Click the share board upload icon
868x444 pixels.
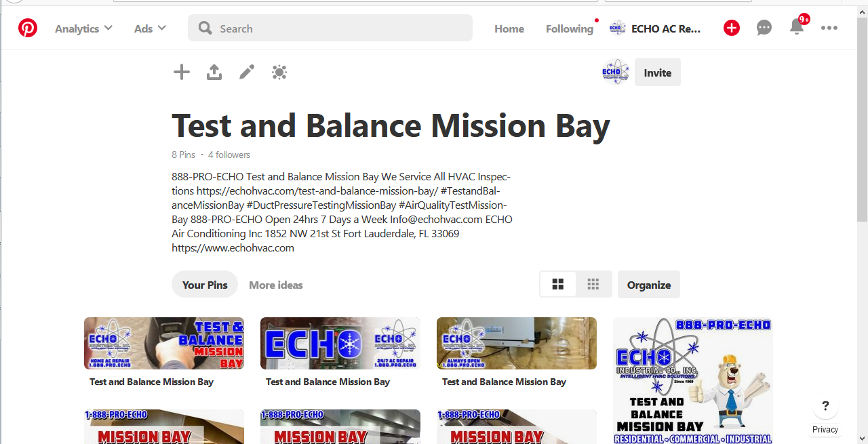[x=214, y=72]
